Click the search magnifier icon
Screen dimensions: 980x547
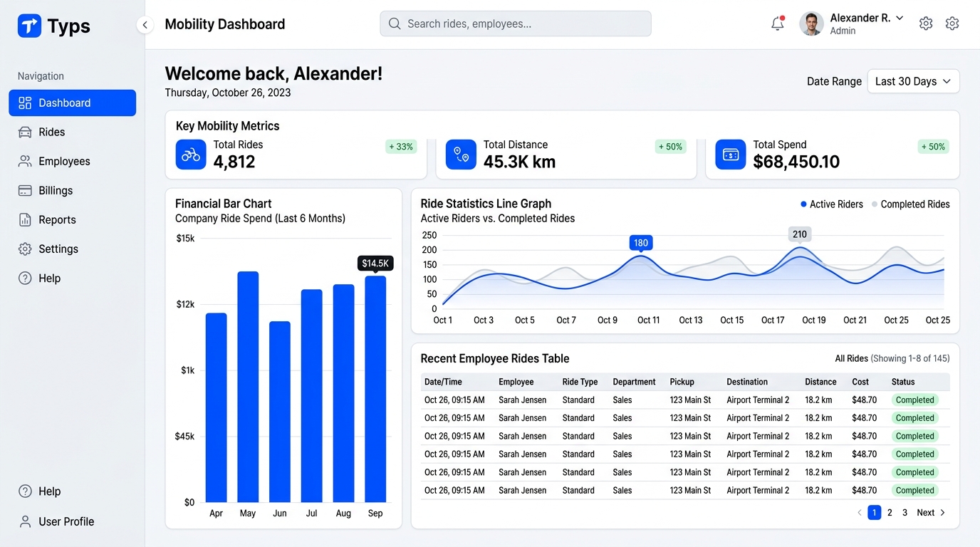395,24
